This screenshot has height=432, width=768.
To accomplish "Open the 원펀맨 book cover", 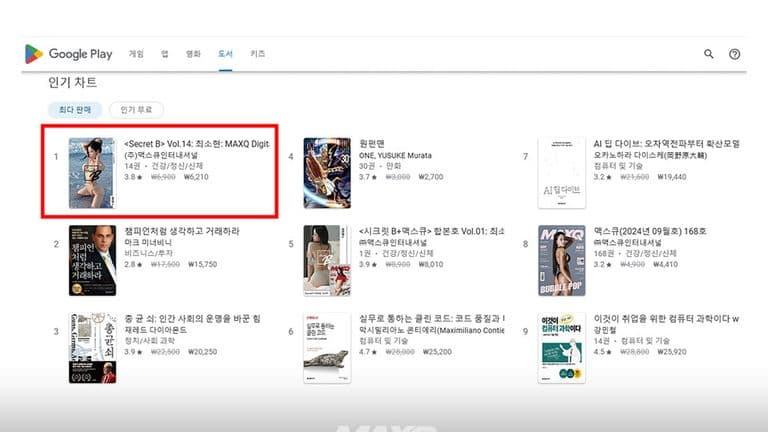I will point(327,173).
